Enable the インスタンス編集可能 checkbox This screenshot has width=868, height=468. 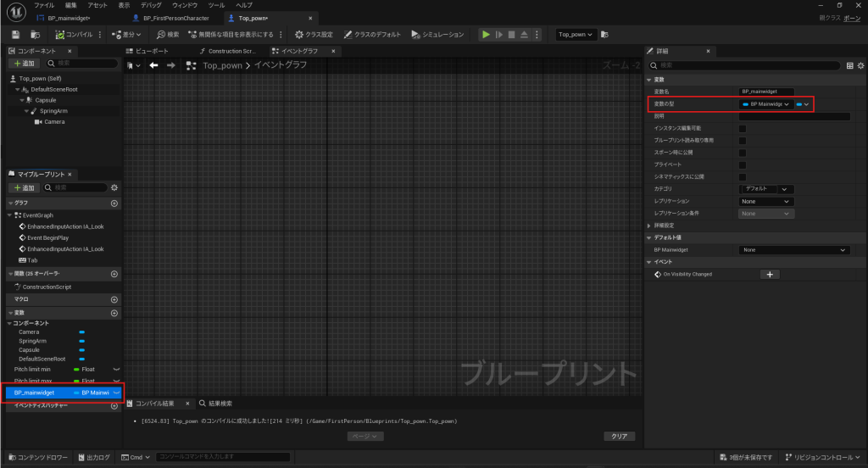coord(743,128)
